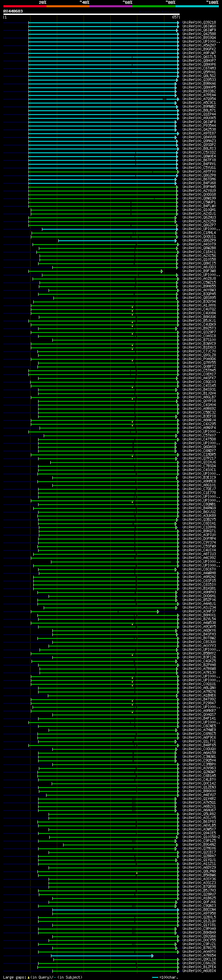The image size is (222, 980).
Task: Click the orange ~40% identity legend bar
Action: pos(68,7)
